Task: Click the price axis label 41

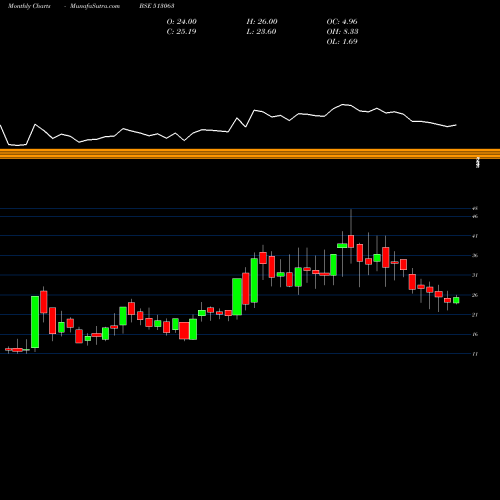Action: 475,236
